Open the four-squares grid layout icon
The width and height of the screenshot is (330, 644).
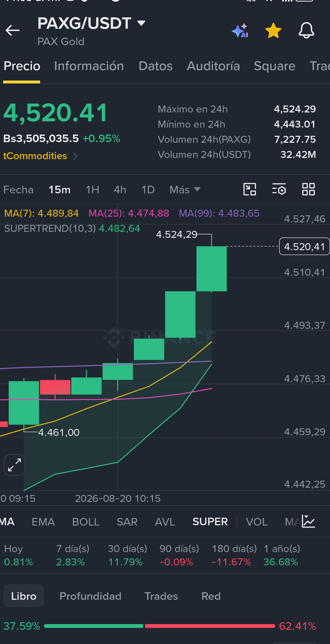coord(309,190)
